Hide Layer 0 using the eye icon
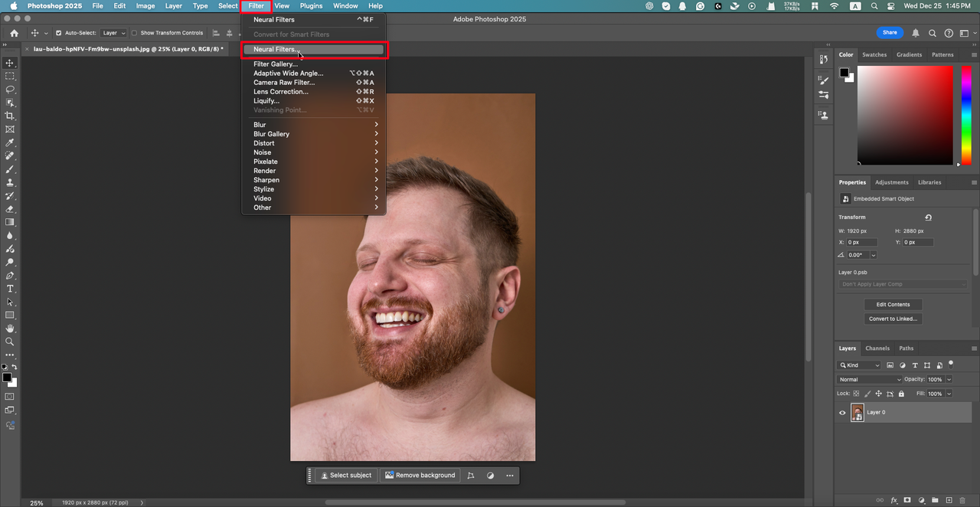Viewport: 980px width, 507px height. (842, 413)
